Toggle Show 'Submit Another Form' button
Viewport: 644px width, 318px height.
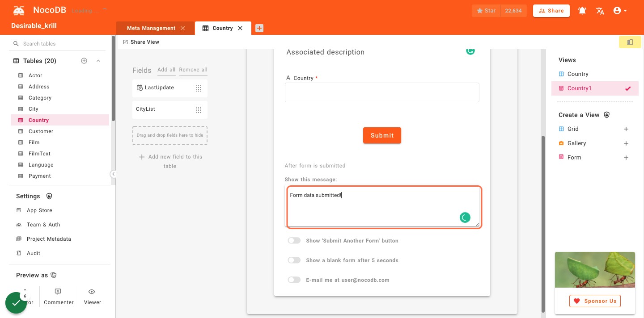[294, 241]
